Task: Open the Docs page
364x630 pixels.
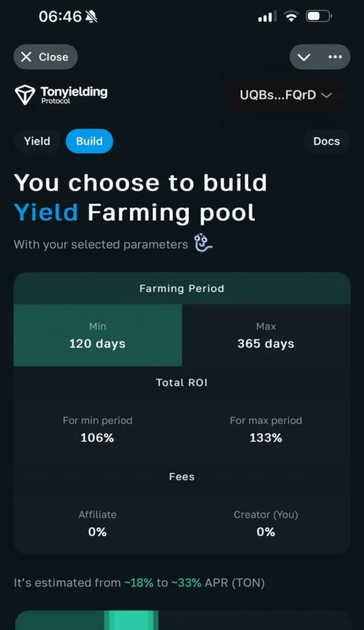Action: (326, 141)
